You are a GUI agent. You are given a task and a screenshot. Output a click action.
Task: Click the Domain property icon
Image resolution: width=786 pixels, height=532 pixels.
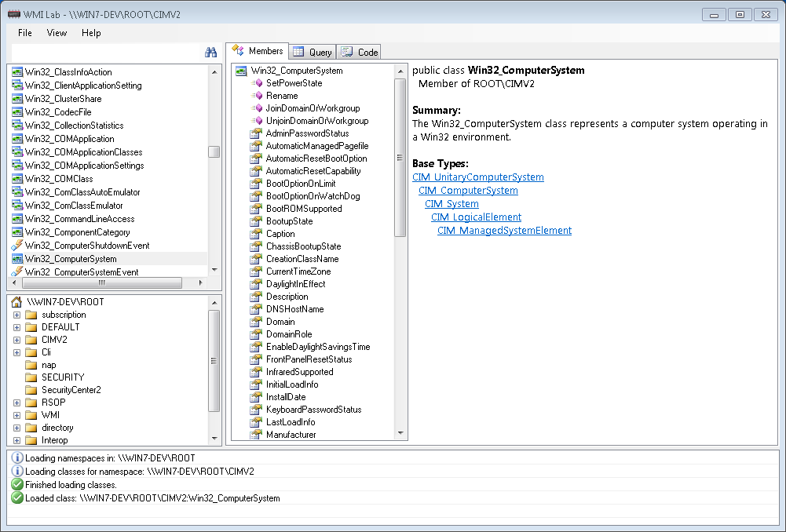256,322
